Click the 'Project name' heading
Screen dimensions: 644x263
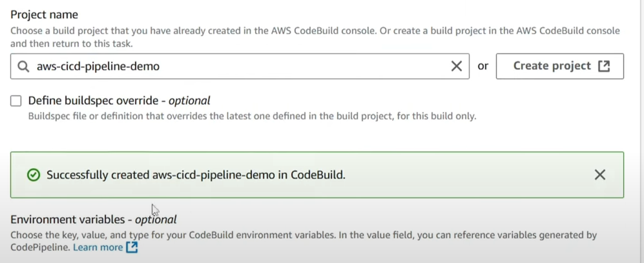45,15
